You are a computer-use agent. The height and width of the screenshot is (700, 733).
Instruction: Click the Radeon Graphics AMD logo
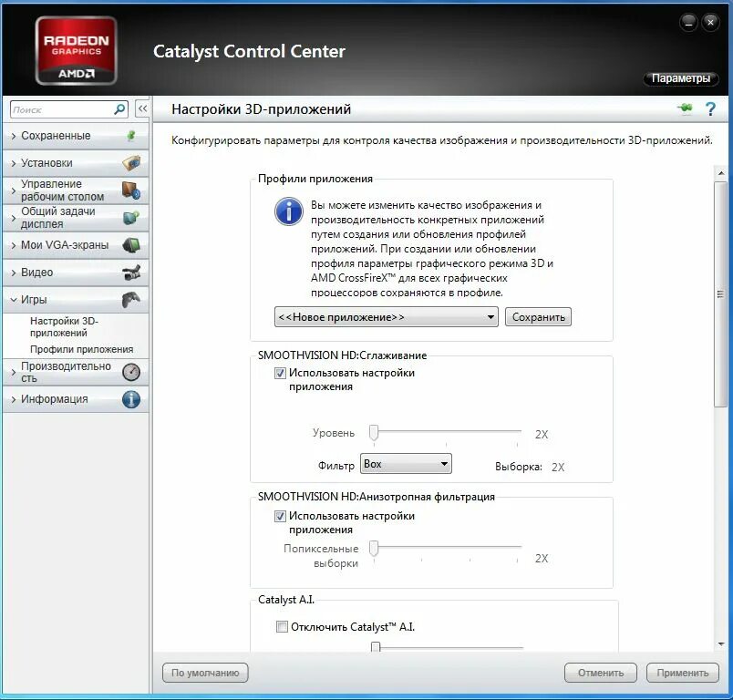point(77,50)
